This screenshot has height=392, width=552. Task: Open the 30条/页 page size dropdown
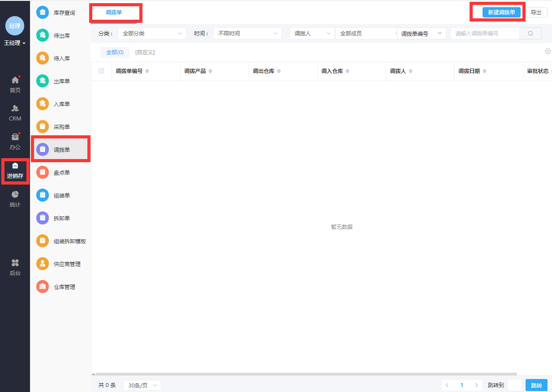click(142, 385)
